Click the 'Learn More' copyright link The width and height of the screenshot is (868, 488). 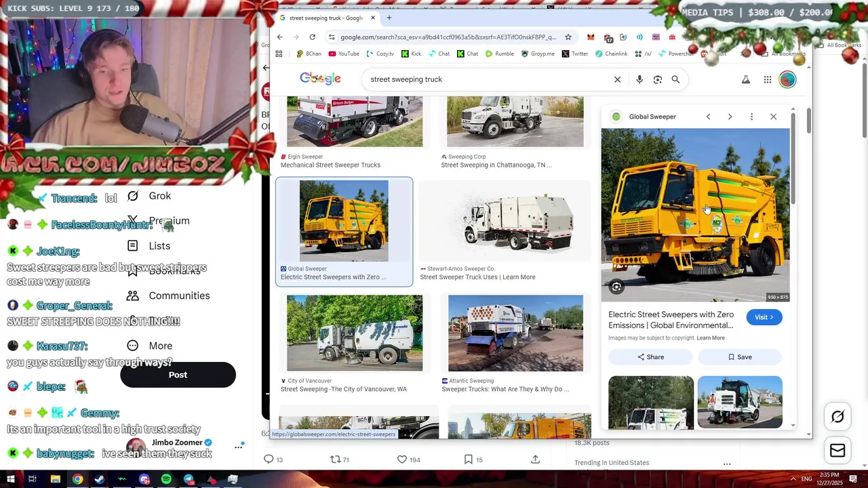pyautogui.click(x=711, y=338)
